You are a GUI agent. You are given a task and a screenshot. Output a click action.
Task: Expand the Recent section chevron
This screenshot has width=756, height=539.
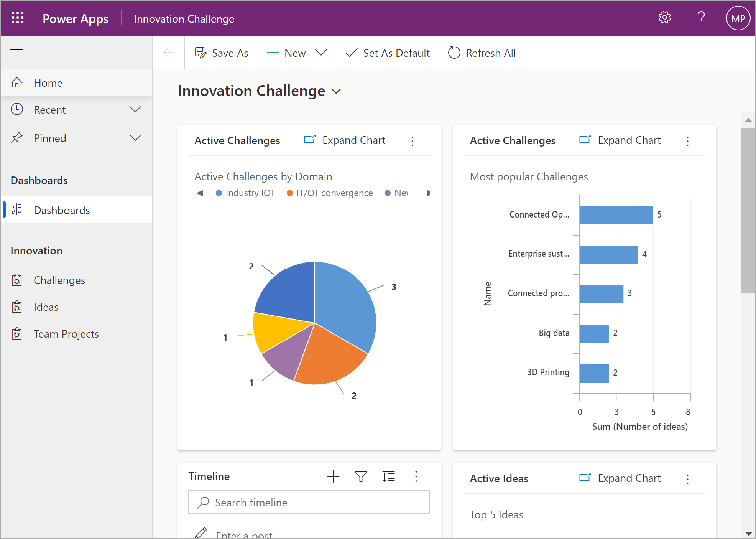pos(134,110)
